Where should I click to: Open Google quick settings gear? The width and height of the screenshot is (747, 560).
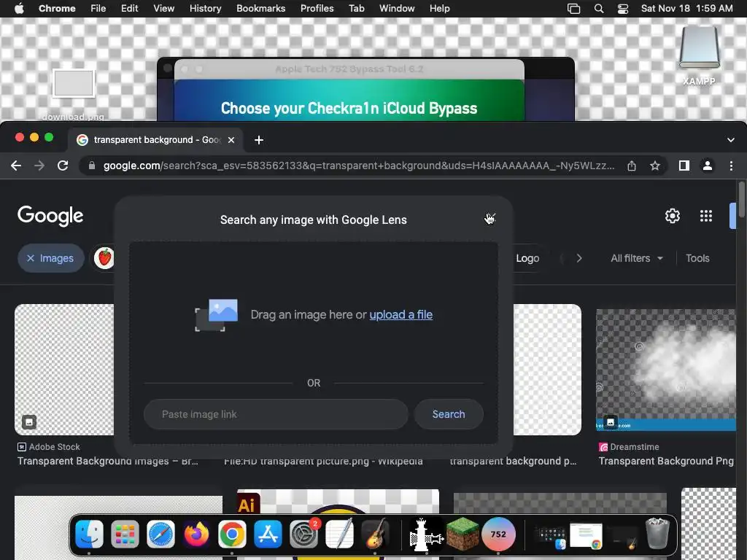tap(672, 216)
